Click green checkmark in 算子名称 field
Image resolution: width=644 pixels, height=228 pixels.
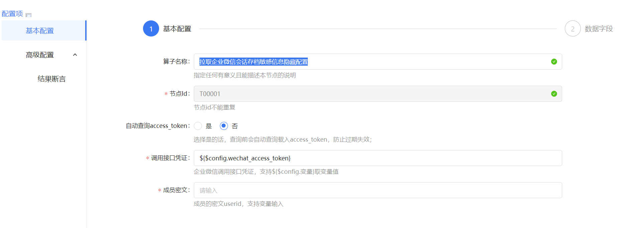tap(554, 62)
